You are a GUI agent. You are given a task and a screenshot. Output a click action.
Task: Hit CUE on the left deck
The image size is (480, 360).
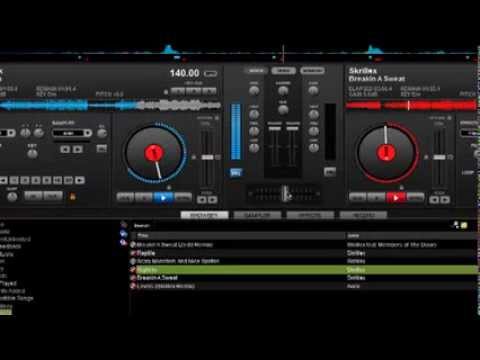(x=125, y=198)
